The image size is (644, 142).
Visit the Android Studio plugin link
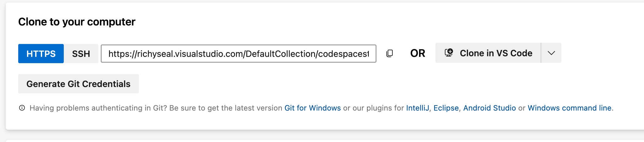pos(489,108)
